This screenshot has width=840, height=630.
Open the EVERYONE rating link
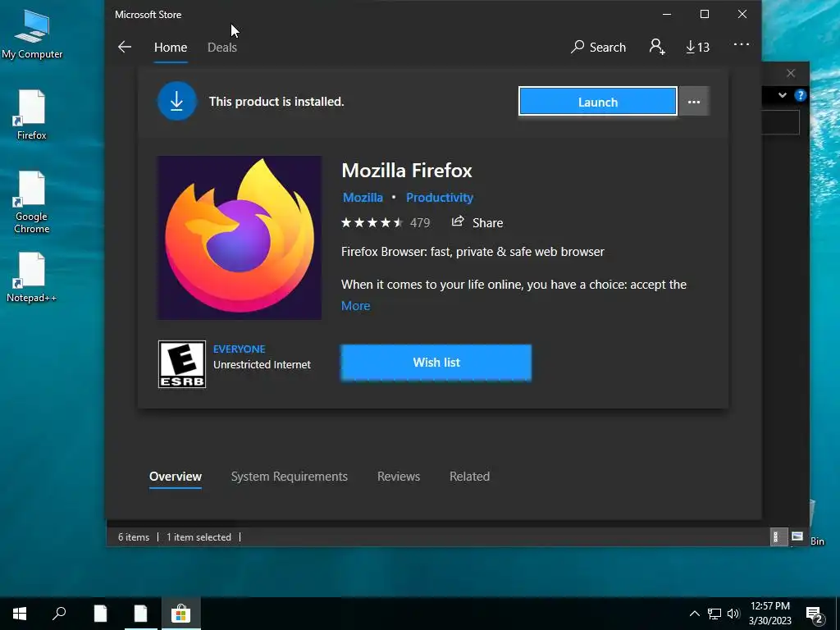(239, 349)
